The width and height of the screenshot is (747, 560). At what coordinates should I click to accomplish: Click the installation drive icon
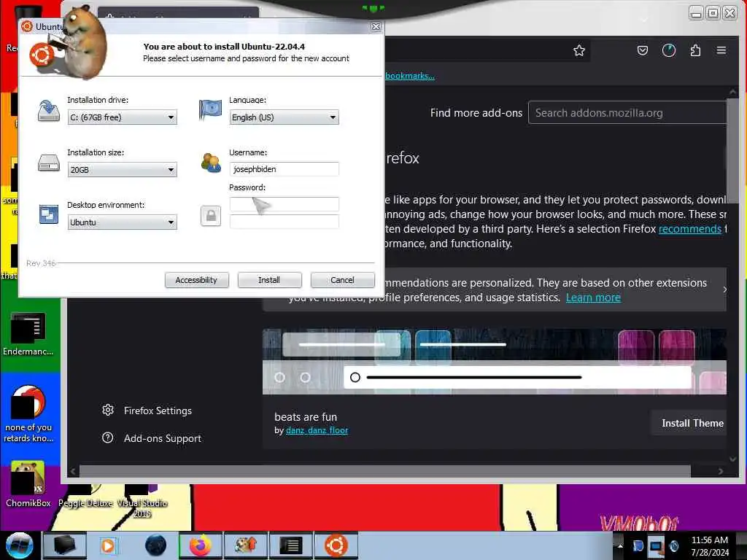pyautogui.click(x=49, y=111)
